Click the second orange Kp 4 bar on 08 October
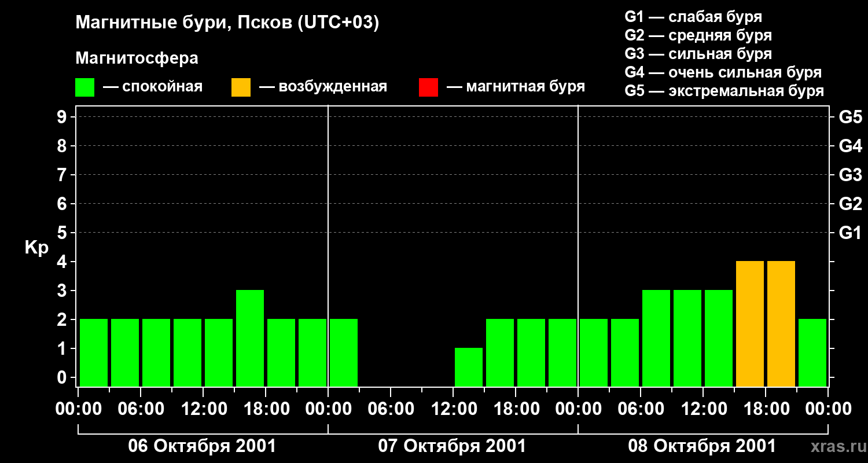Image resolution: width=868 pixels, height=463 pixels. [781, 324]
